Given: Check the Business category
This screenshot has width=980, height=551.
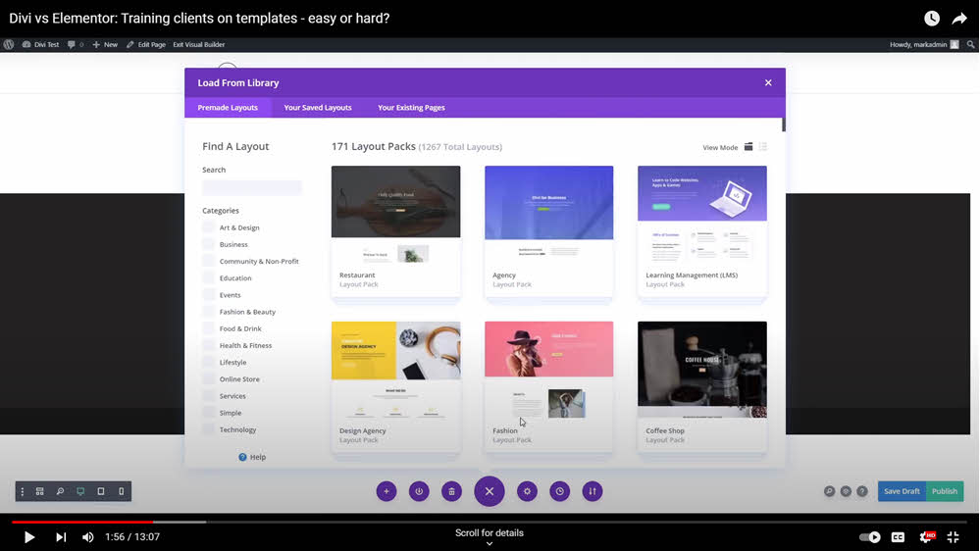Looking at the screenshot, I should coord(208,244).
